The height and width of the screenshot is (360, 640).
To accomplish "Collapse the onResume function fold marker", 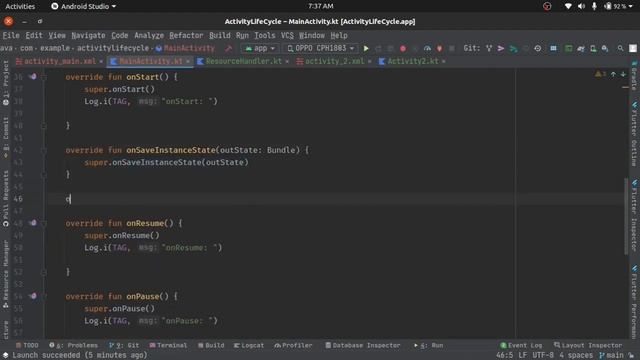I will 44,223.
